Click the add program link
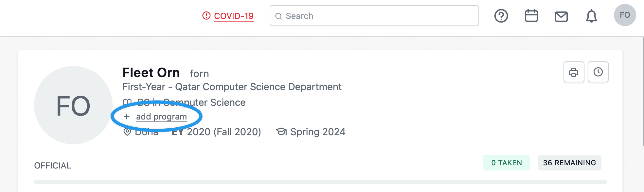The height and width of the screenshot is (192, 644). [161, 117]
